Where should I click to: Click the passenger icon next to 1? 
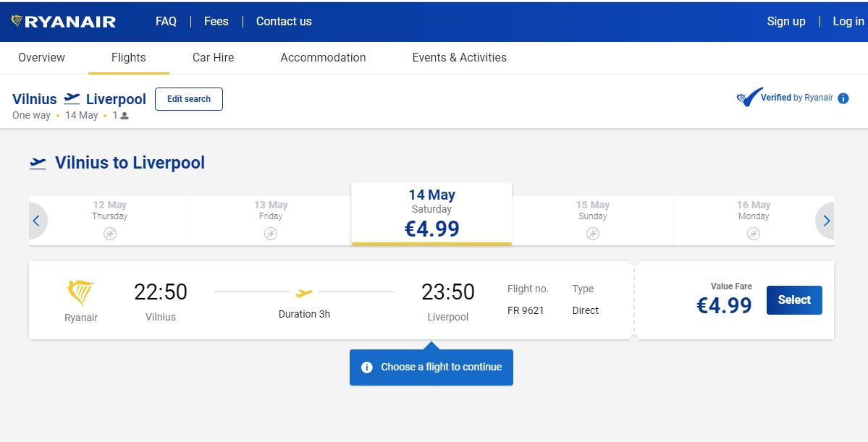125,116
